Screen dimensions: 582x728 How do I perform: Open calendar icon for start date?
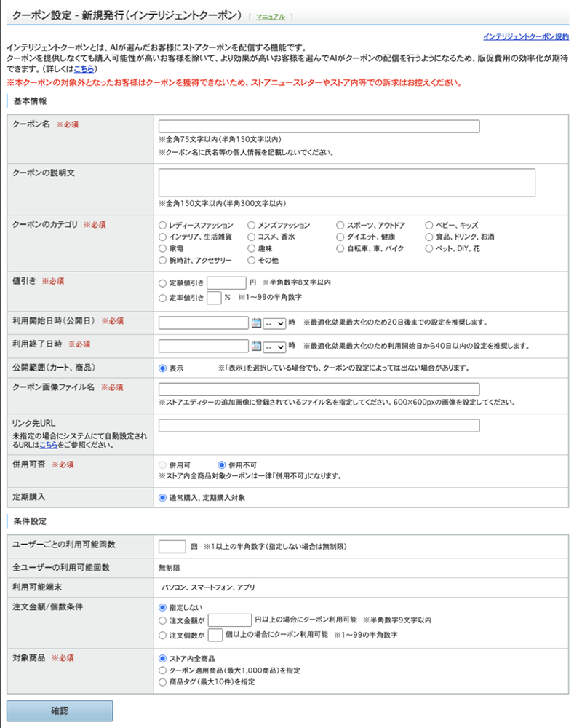[x=256, y=323]
